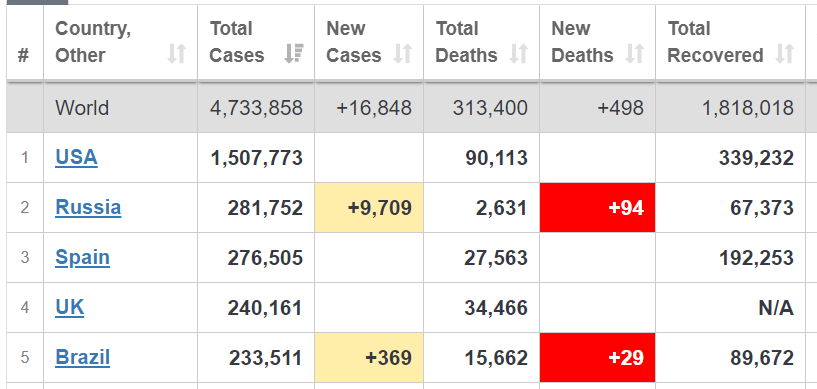Select Brazil's +369 new cases cell
This screenshot has height=389, width=817.
[369, 358]
